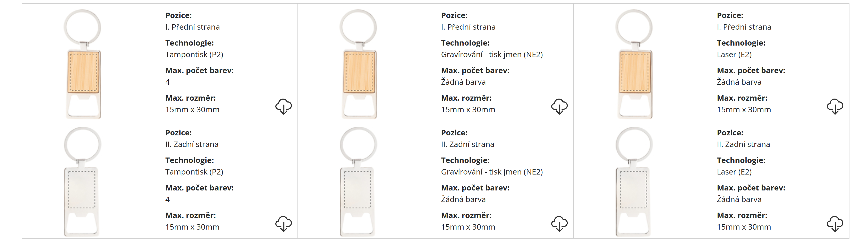Click Gravírování - tisk jmen text, front side
The width and height of the screenshot is (868, 244).
click(492, 55)
